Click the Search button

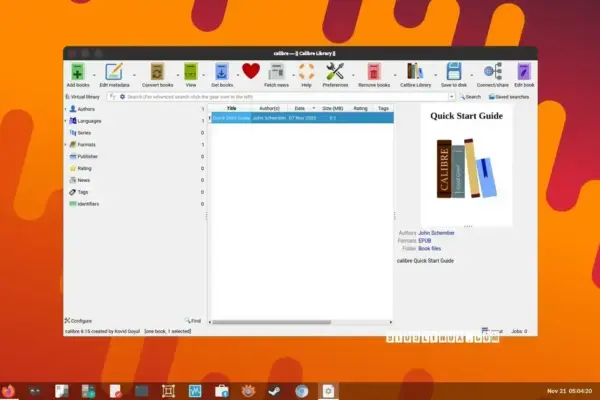tap(470, 97)
